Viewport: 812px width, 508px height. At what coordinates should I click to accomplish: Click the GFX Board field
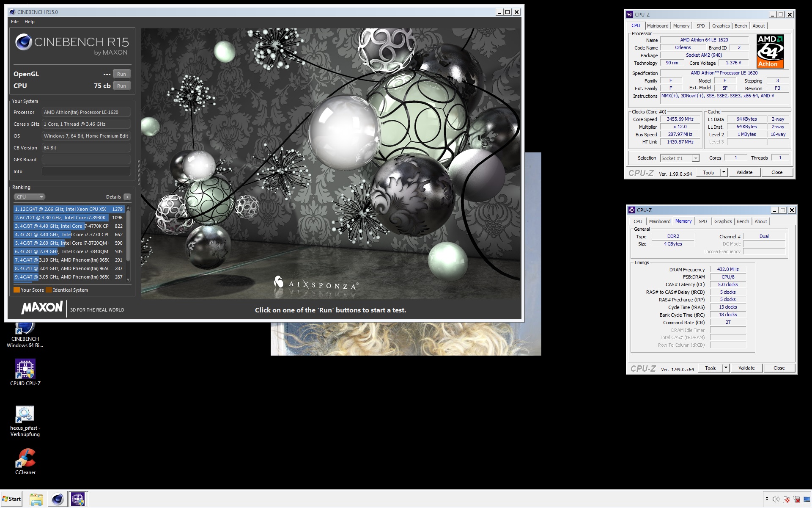tap(86, 160)
